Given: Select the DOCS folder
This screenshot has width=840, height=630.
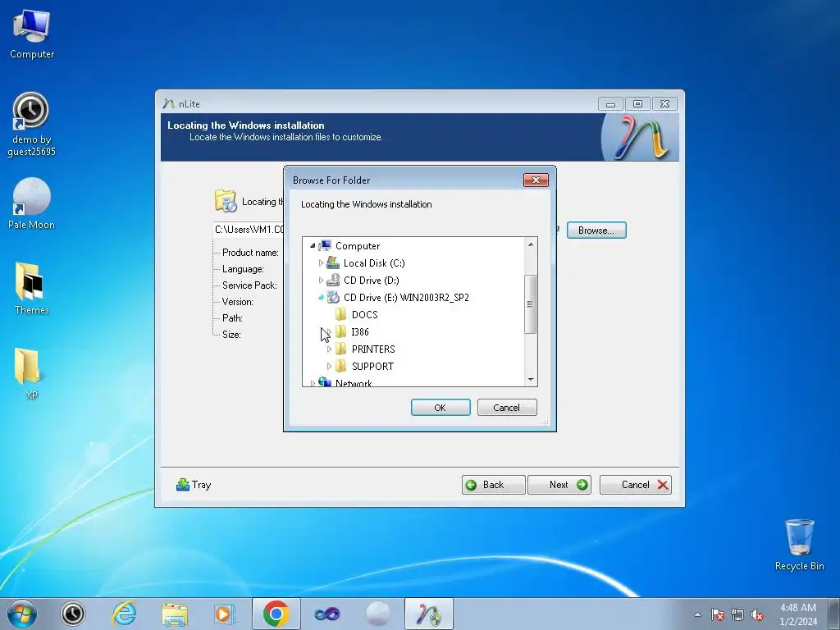Looking at the screenshot, I should [x=364, y=314].
